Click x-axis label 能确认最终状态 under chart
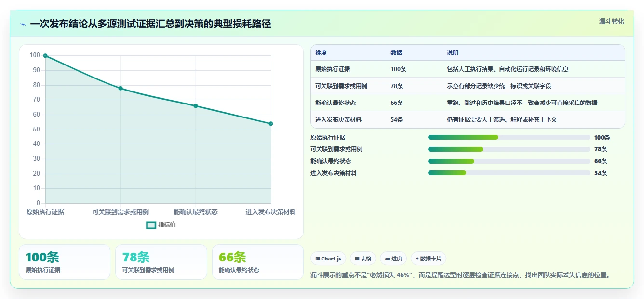The image size is (644, 299). 196,212
